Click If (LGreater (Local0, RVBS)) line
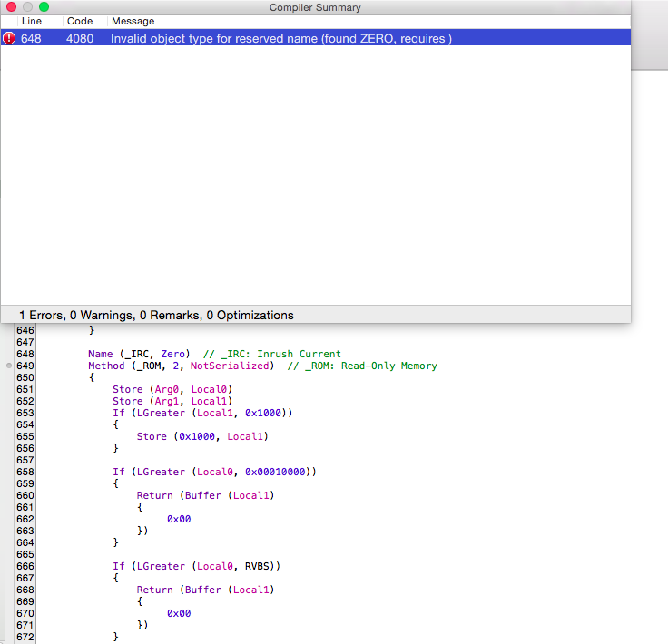Screen dimensions: 668x644 196,566
